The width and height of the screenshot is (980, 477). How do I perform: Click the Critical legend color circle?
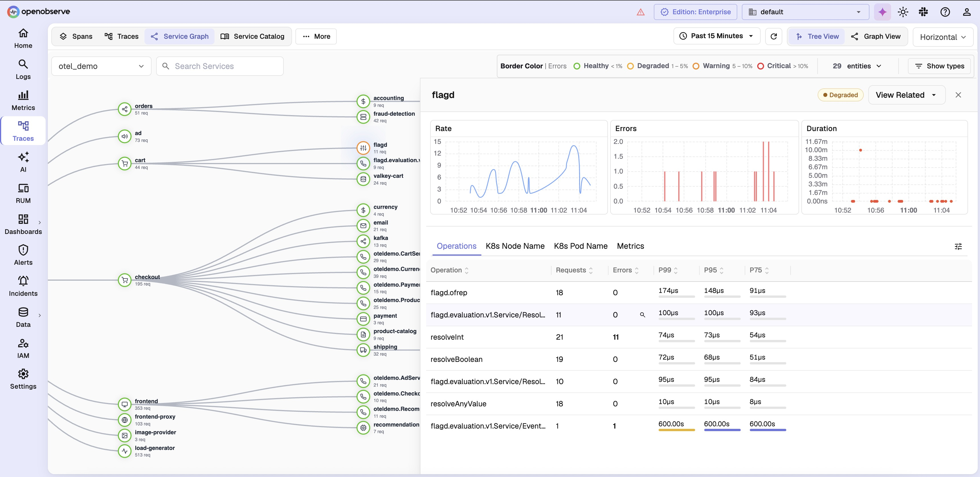point(760,66)
